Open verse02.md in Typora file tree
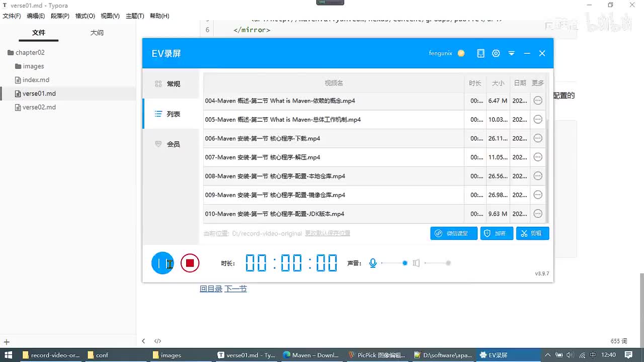 (x=35, y=107)
